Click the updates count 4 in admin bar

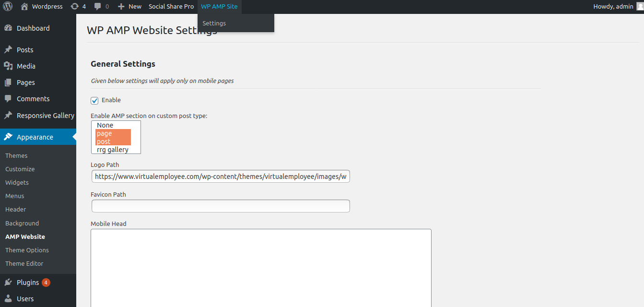click(84, 7)
